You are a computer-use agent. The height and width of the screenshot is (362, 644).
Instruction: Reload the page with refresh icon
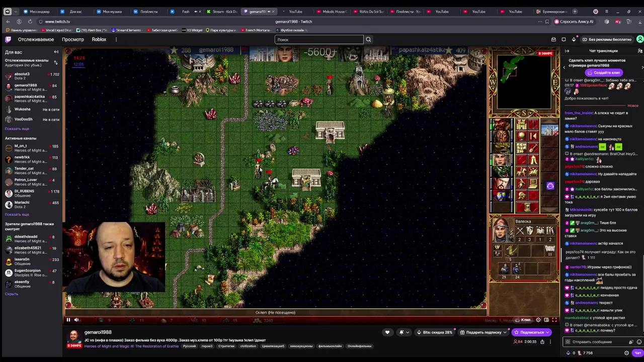tap(30, 22)
